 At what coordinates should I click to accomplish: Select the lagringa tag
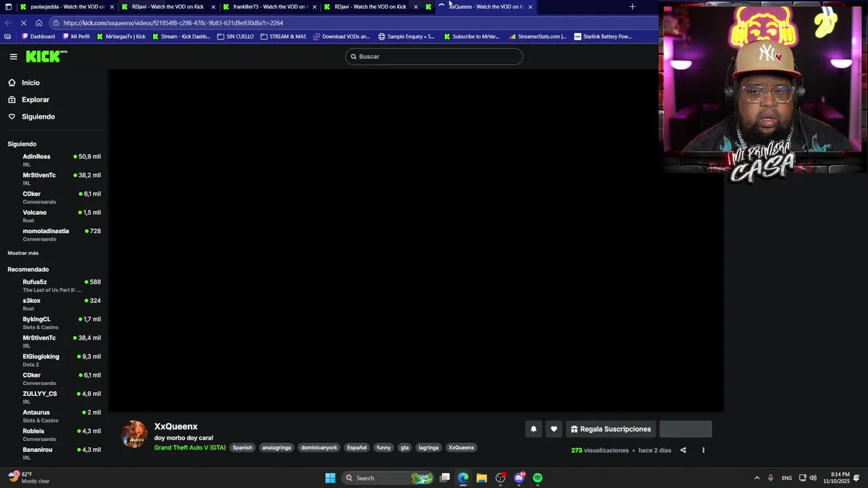[429, 447]
